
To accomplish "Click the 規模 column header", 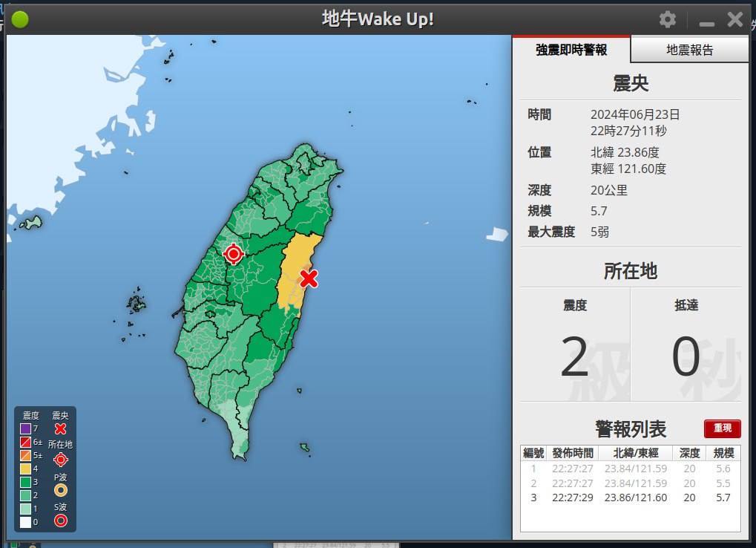I will (723, 453).
